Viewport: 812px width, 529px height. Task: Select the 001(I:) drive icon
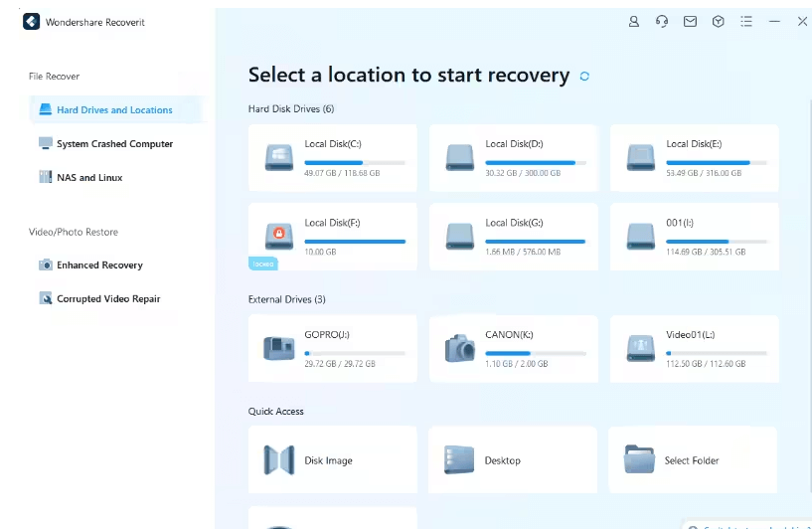(641, 237)
